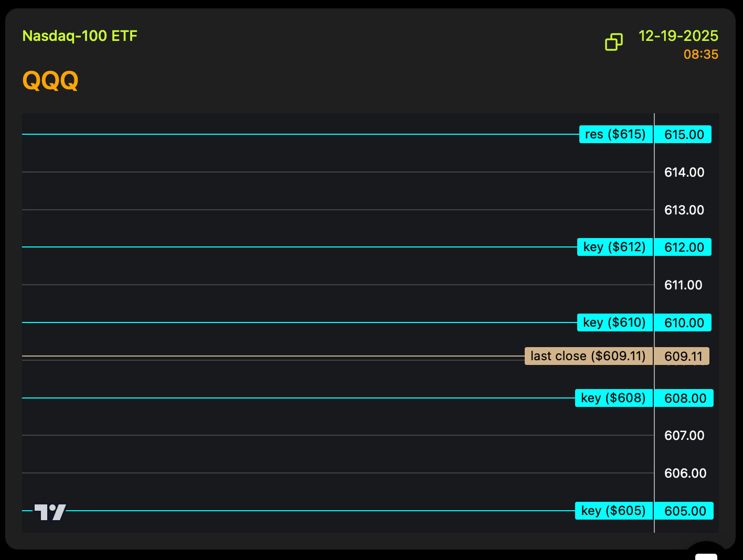The image size is (743, 560).
Task: Click the tan 609.11 price axis tag
Action: [x=683, y=356]
